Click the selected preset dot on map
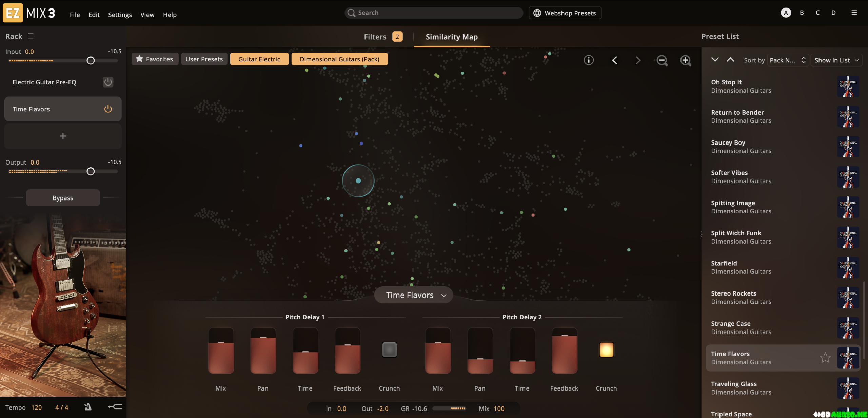Viewport: 868px width, 418px height. tap(358, 181)
